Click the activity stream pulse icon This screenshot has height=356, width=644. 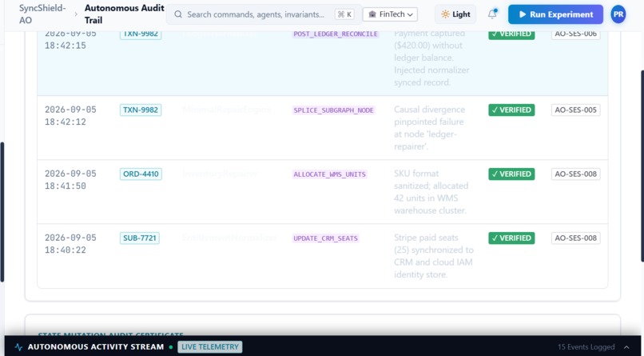tap(18, 347)
